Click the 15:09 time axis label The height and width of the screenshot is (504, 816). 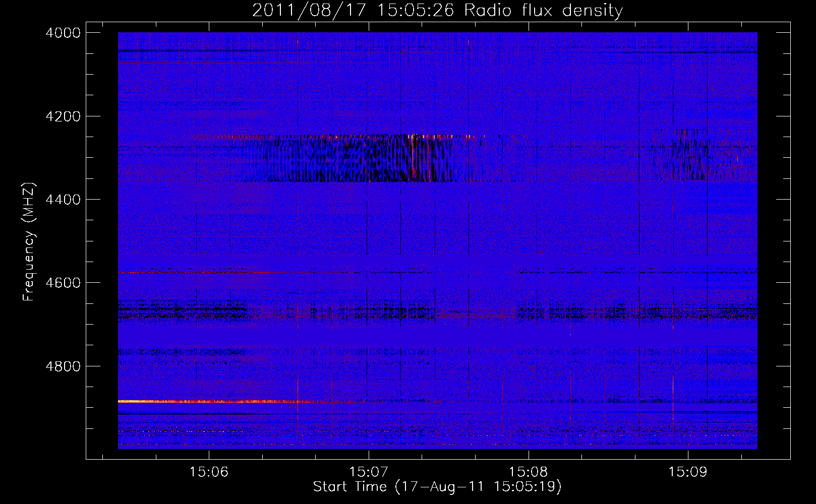pos(688,472)
